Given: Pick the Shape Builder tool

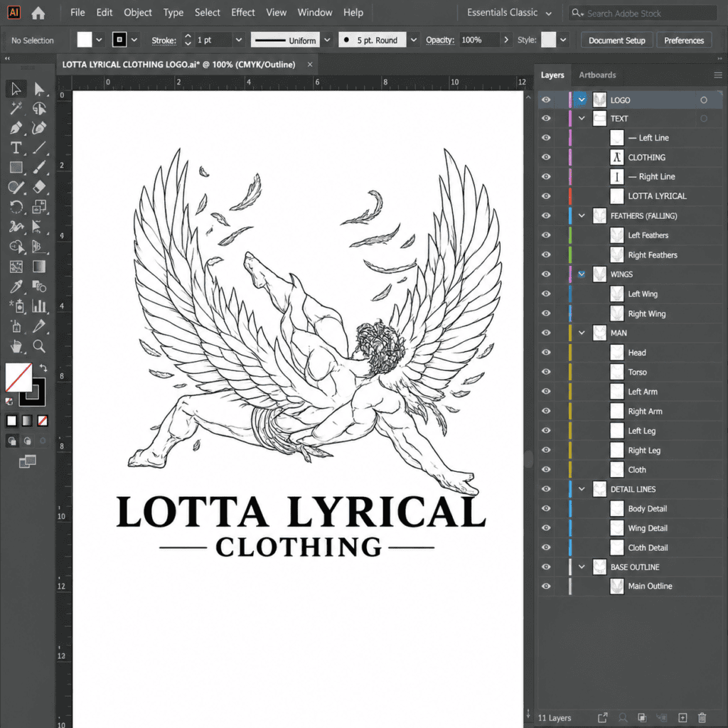Looking at the screenshot, I should pyautogui.click(x=16, y=246).
